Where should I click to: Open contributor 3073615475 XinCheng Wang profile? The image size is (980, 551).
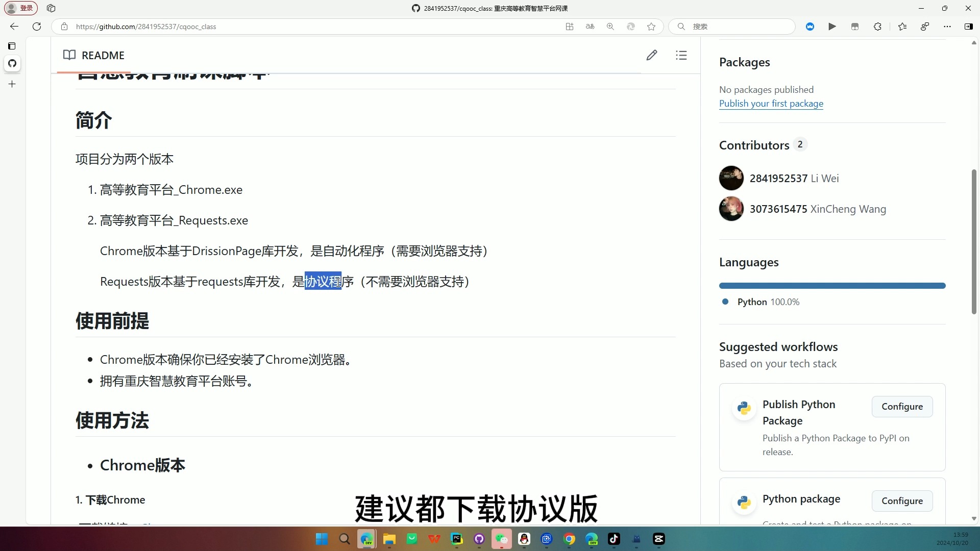click(818, 209)
